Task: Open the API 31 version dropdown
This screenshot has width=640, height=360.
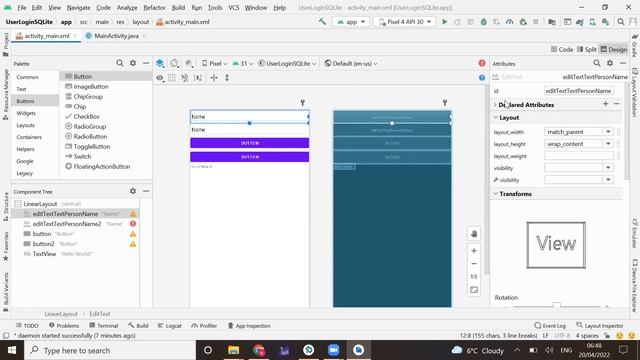Action: (x=242, y=63)
